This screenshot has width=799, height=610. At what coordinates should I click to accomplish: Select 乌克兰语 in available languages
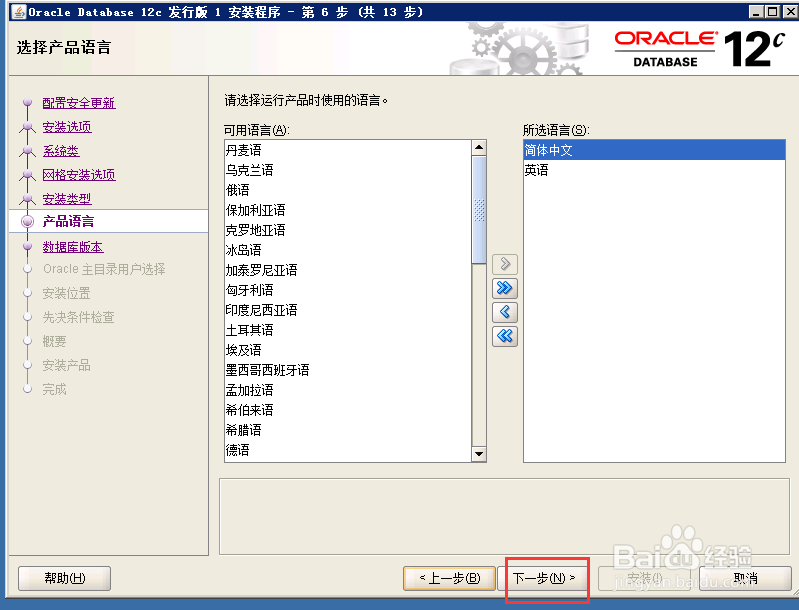(x=348, y=170)
